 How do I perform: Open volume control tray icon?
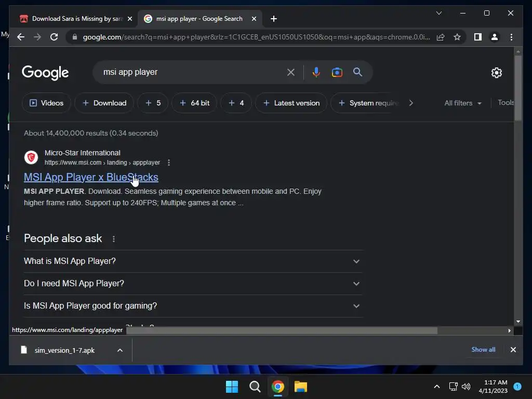[466, 387]
